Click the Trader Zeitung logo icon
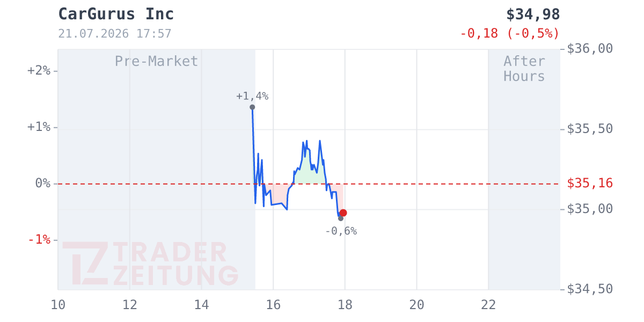Screen dimensions: 644x322 click(85, 264)
